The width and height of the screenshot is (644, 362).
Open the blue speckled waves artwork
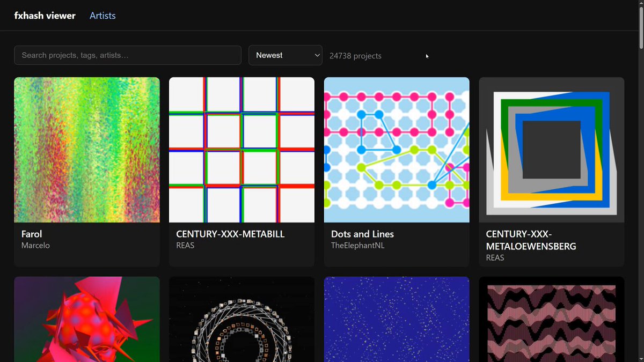point(397,319)
